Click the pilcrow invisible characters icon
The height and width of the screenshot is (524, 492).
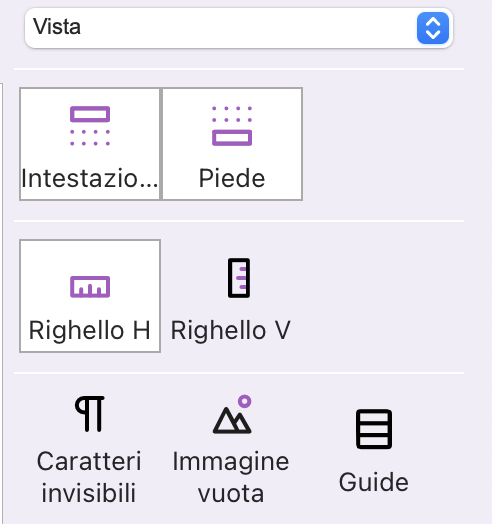click(90, 414)
